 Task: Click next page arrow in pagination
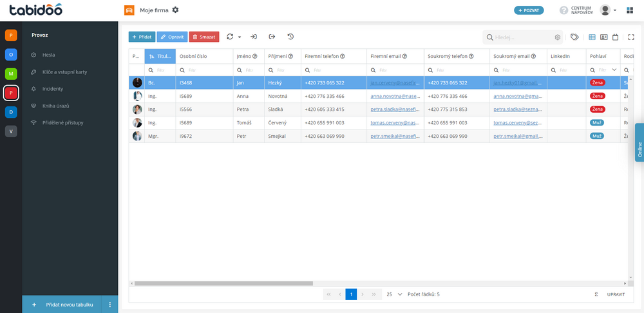point(362,294)
